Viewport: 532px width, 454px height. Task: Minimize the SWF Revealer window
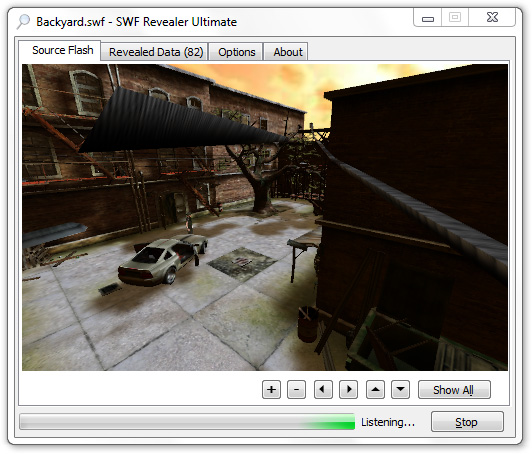(x=428, y=17)
